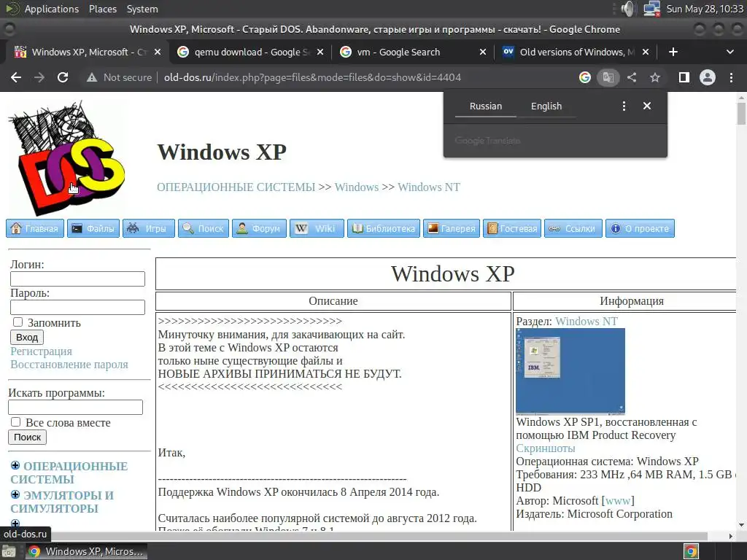Expand ОПЕРАЦИОННЫЕ СИСТЕМЫ plus icon
Viewport: 747px width, 560px height.
click(15, 465)
